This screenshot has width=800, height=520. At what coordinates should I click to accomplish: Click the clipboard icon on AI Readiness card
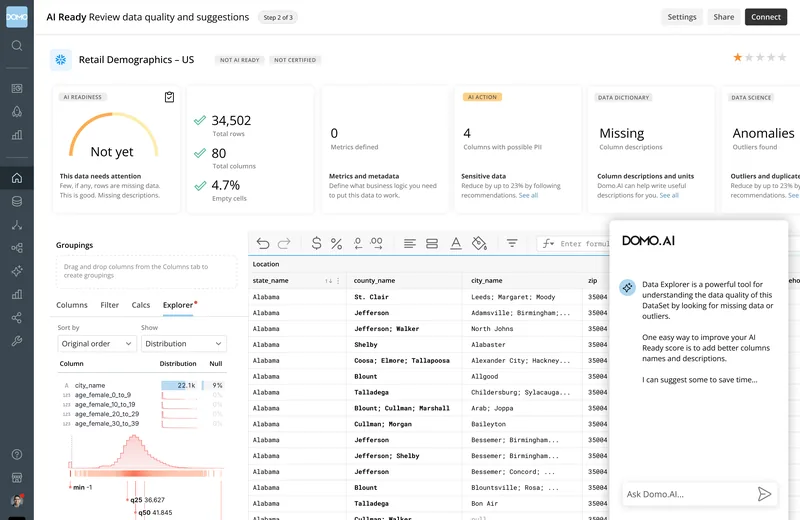[169, 97]
